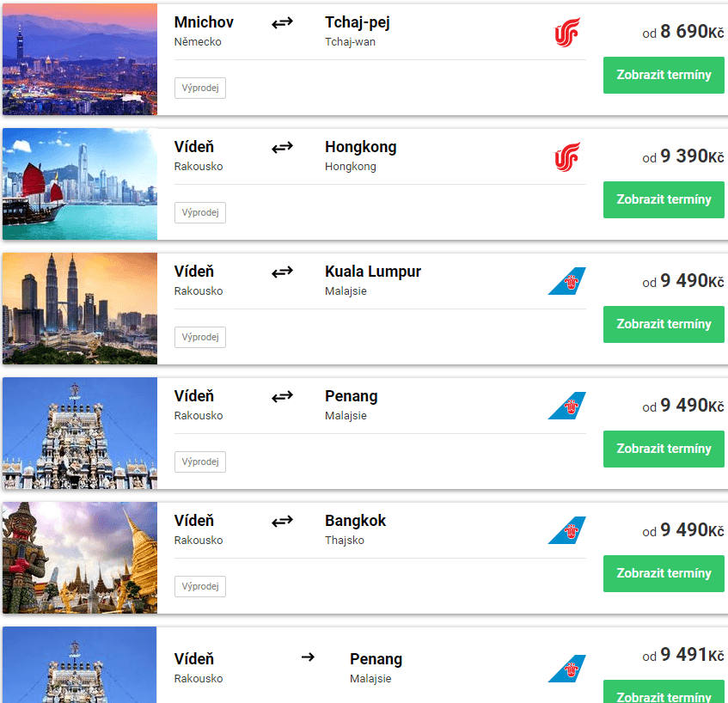Click Výprodej tag on Bangkok offer
This screenshot has width=728, height=703.
point(200,586)
